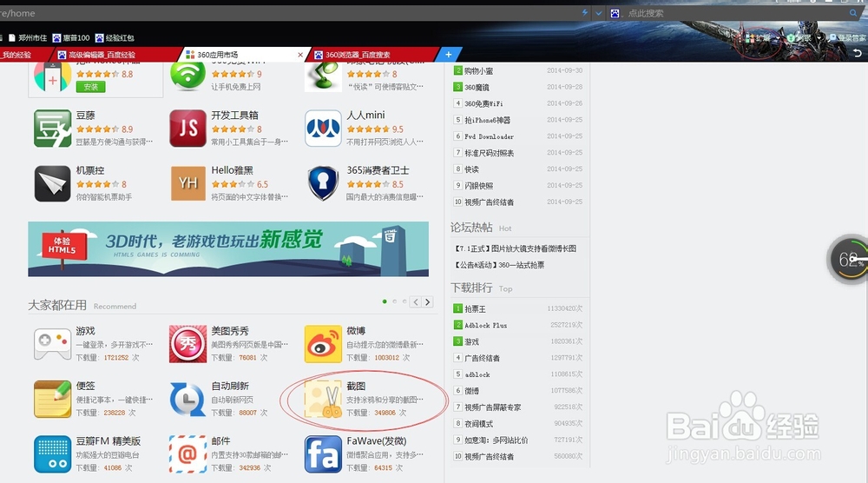This screenshot has height=483, width=868.
Task: Open the 截图 scissors icon
Action: pyautogui.click(x=323, y=399)
